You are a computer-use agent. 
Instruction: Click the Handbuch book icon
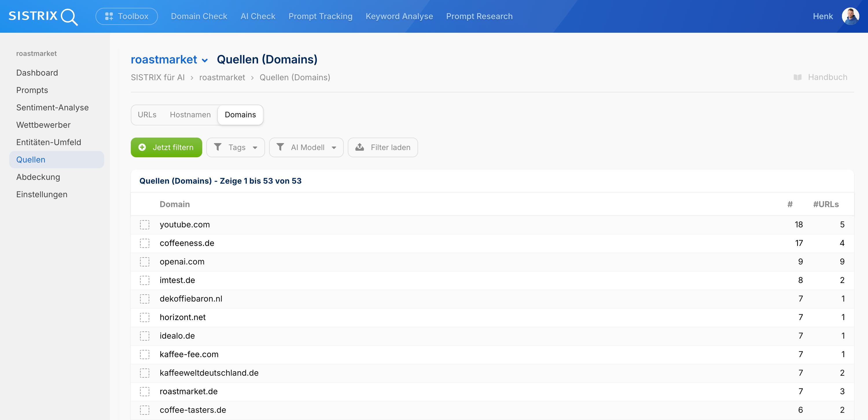[x=797, y=77]
